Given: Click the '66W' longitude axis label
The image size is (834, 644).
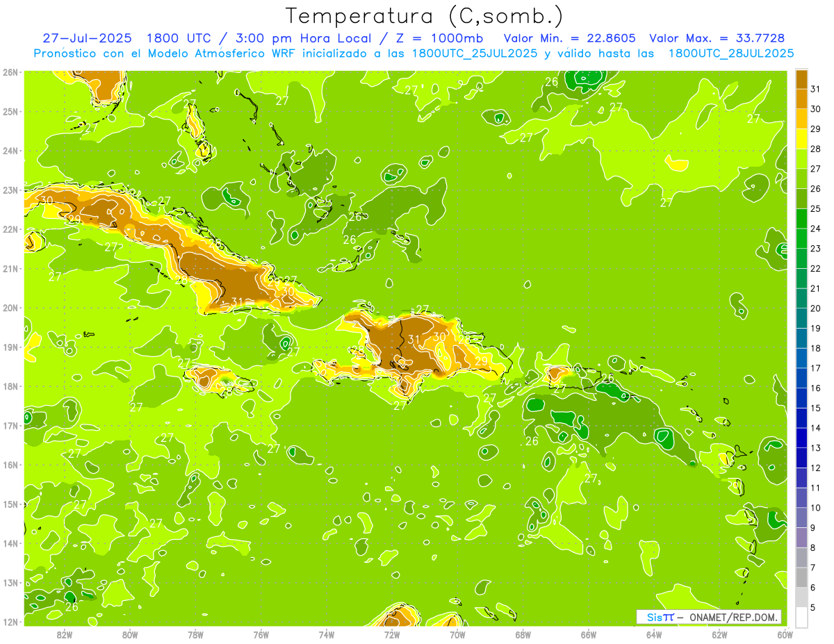Looking at the screenshot, I should click(x=589, y=634).
